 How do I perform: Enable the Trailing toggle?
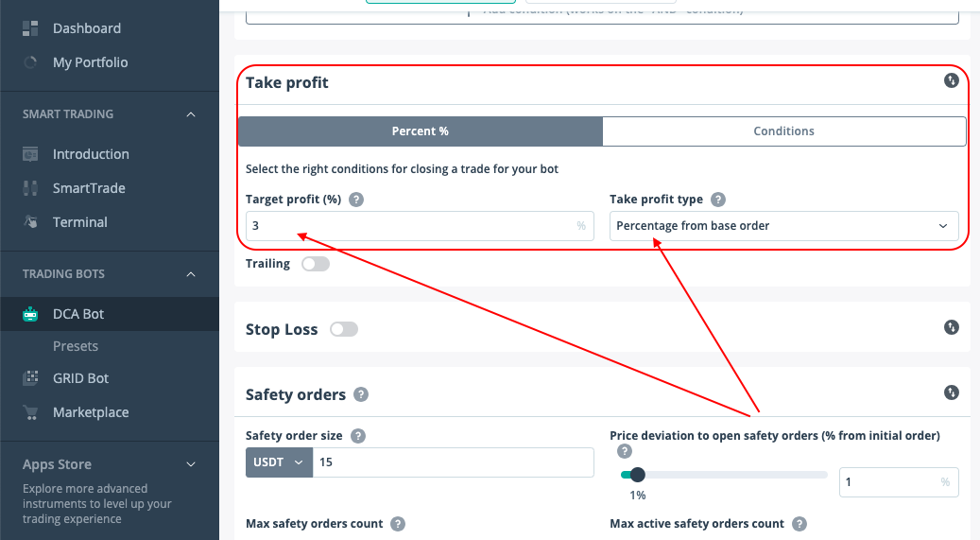click(x=316, y=264)
